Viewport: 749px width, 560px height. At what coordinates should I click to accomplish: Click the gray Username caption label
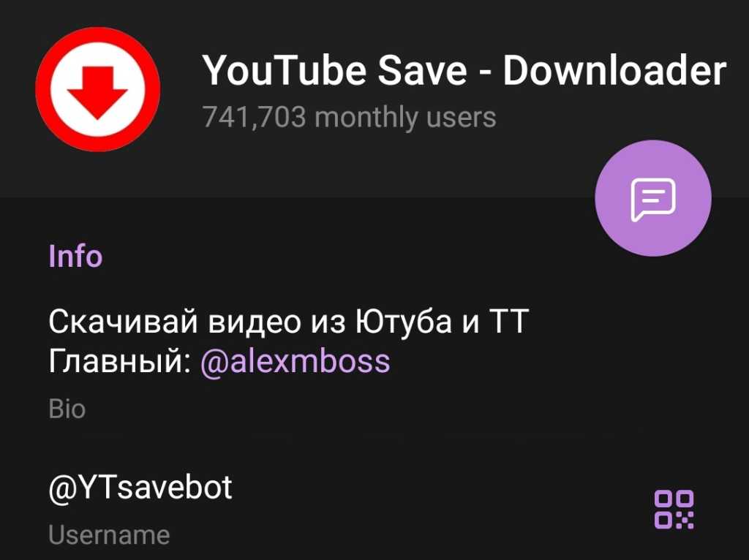(x=109, y=534)
